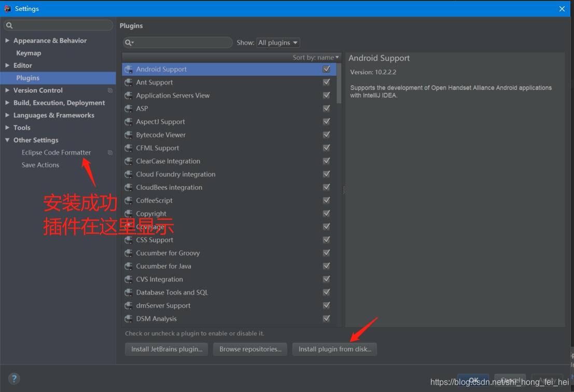
Task: Focus the settings search field
Action: pos(58,25)
